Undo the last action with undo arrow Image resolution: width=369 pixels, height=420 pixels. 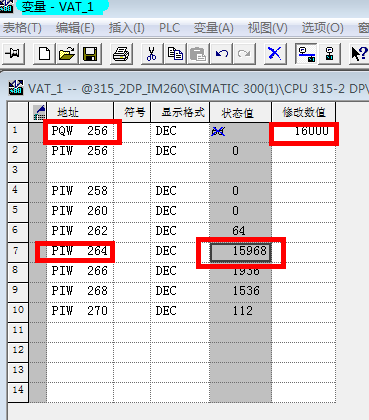pos(221,54)
